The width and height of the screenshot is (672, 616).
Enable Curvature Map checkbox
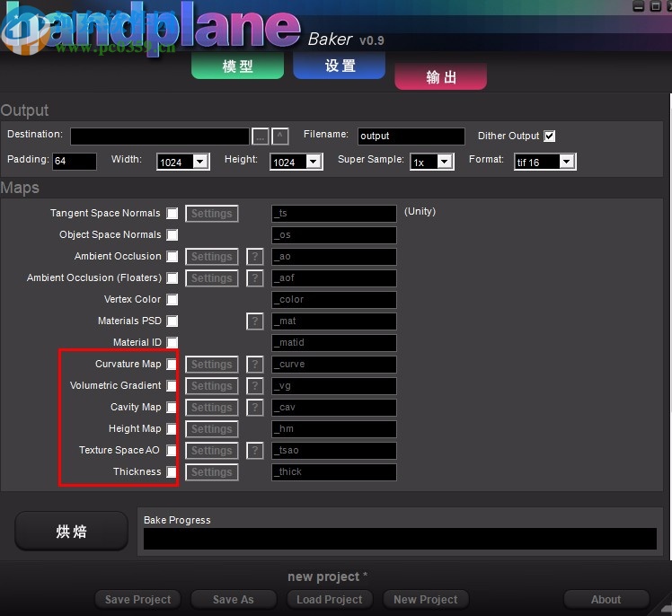click(x=172, y=364)
